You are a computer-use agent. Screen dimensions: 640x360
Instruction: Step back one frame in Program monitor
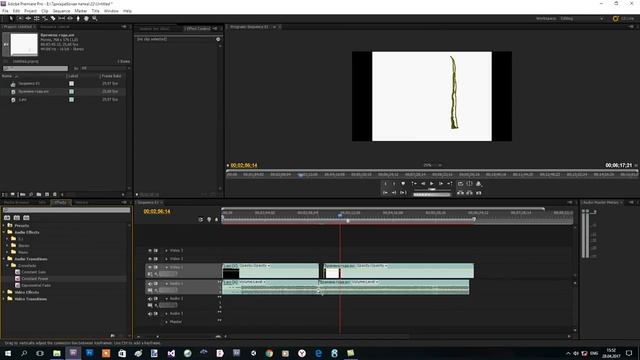pos(423,184)
